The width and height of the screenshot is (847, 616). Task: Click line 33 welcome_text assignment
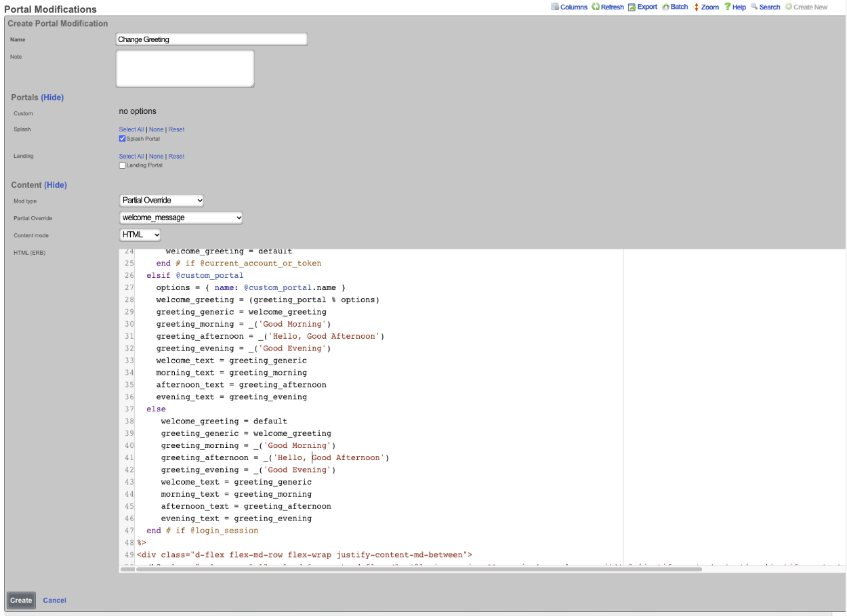(x=231, y=361)
